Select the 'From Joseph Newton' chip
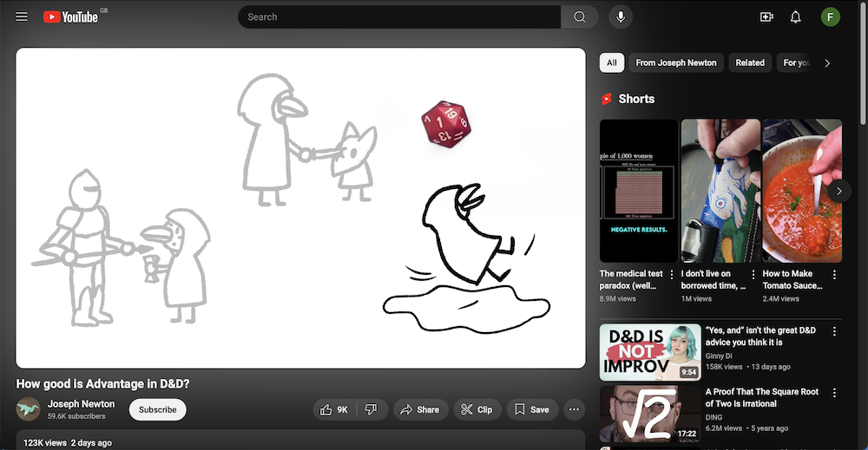This screenshot has height=450, width=868. [675, 62]
